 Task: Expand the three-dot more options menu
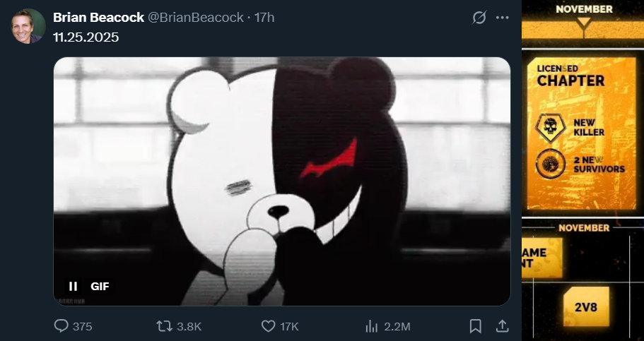click(x=503, y=18)
